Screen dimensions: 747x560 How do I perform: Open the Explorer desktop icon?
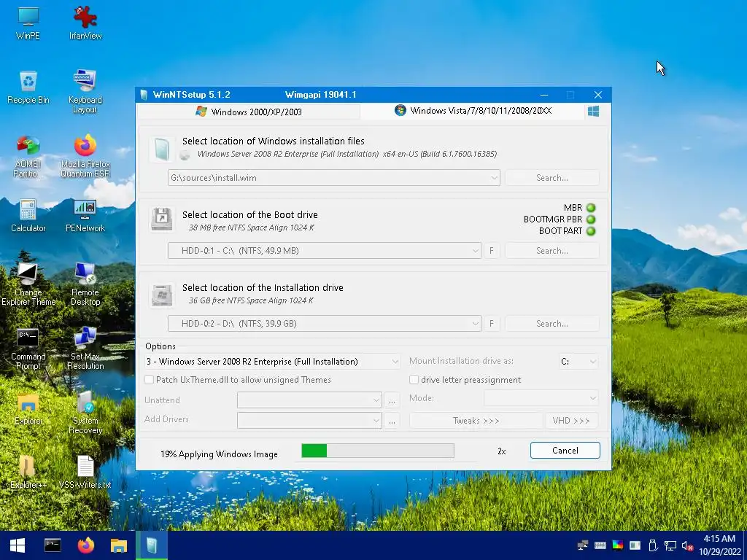[28, 408]
